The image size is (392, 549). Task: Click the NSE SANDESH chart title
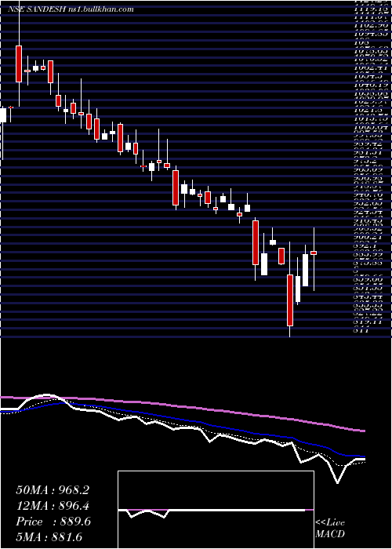[x=71, y=9]
